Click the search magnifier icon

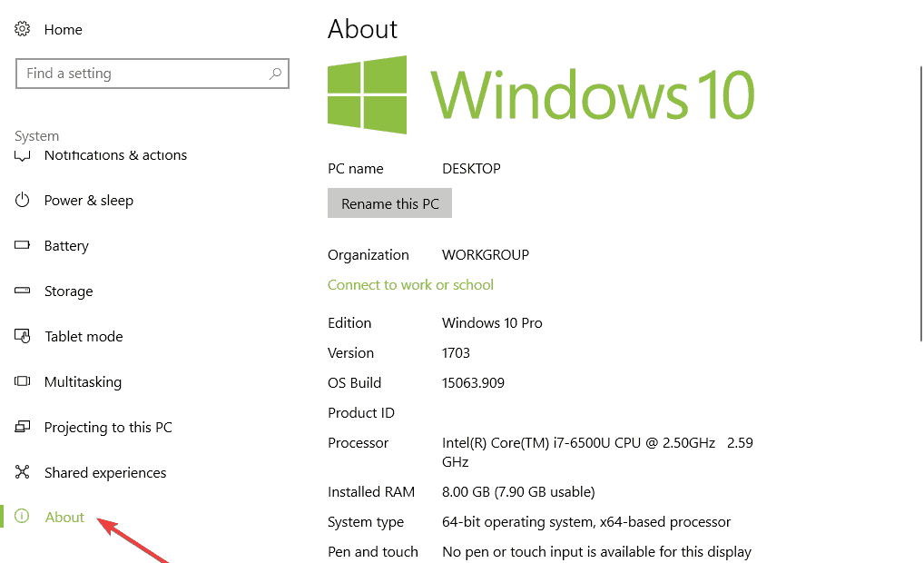pos(275,73)
